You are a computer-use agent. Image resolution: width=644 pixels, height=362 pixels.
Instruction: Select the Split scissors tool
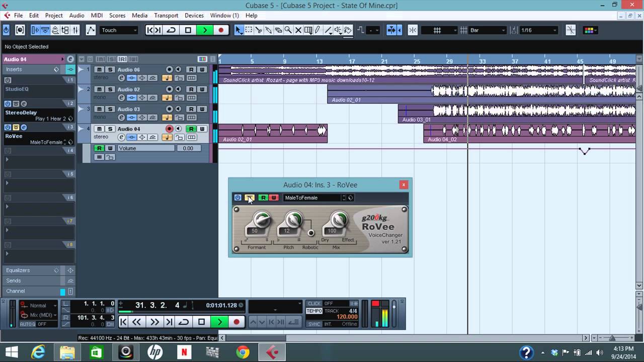(259, 30)
